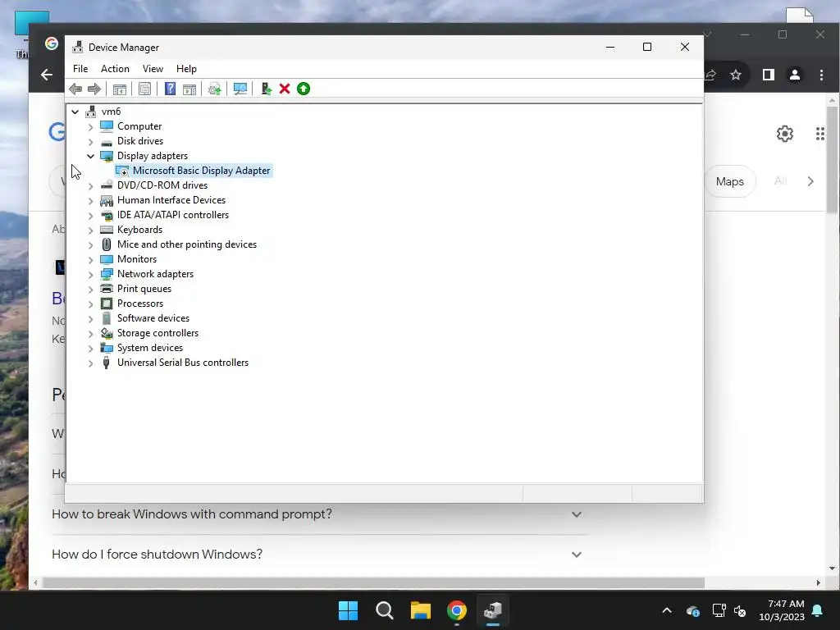Open Chrome's three-dot menu

point(821,75)
